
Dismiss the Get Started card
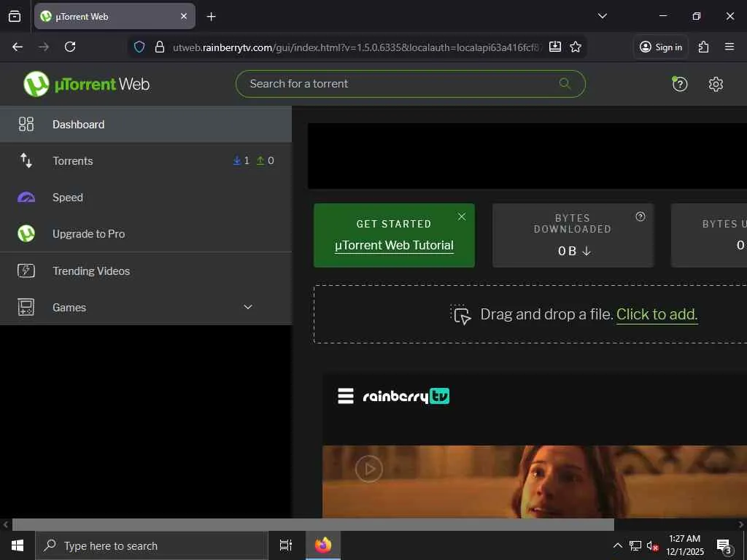pos(462,217)
